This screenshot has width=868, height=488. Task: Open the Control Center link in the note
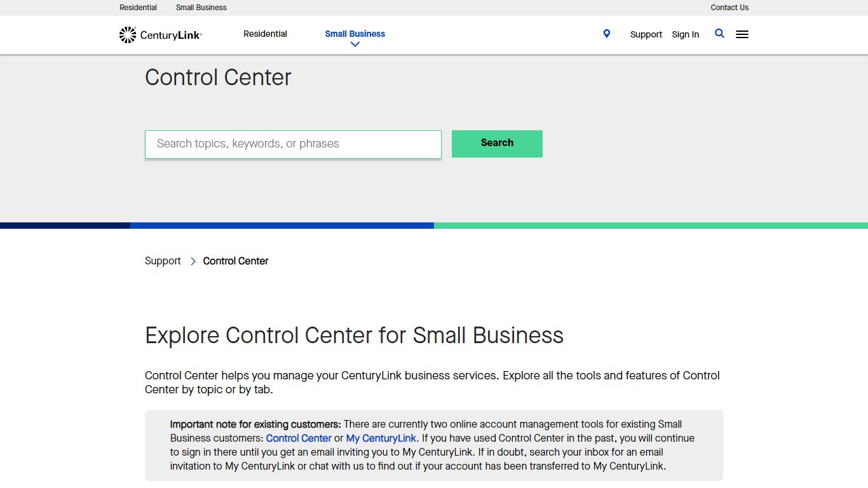pos(299,438)
